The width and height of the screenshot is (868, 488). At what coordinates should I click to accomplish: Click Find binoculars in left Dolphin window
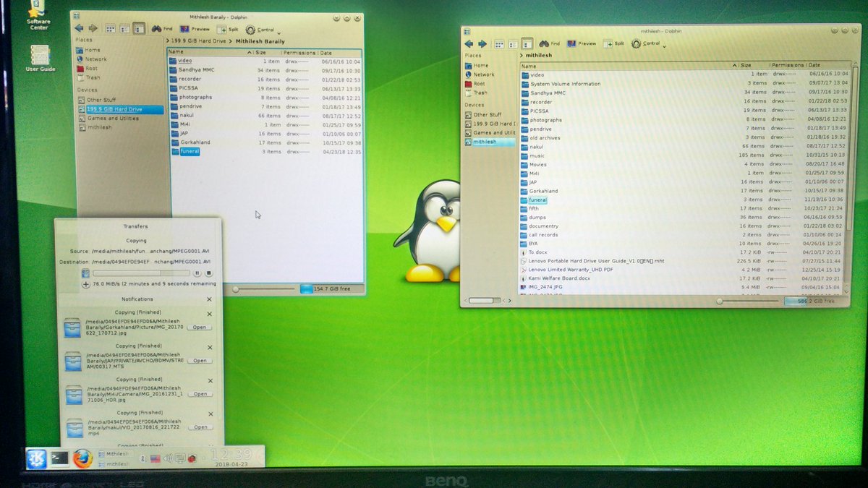tap(161, 29)
